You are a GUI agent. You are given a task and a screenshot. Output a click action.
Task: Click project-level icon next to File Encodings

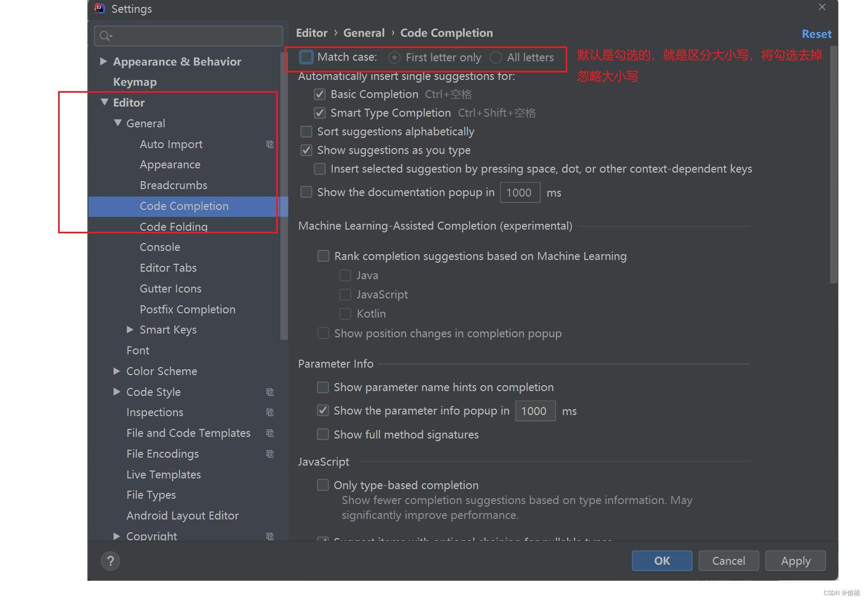point(270,454)
